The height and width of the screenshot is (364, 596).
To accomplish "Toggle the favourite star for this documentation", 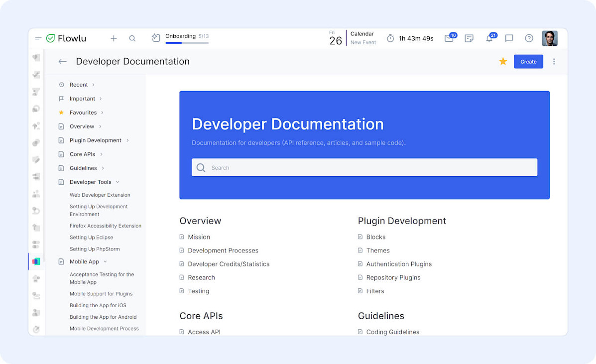I will tap(503, 61).
